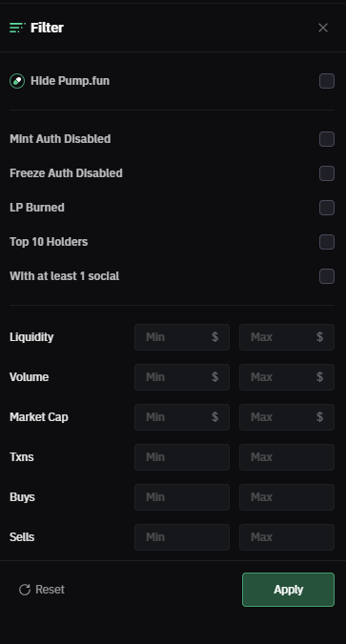
Task: Focus the Sells Min input
Action: click(182, 537)
